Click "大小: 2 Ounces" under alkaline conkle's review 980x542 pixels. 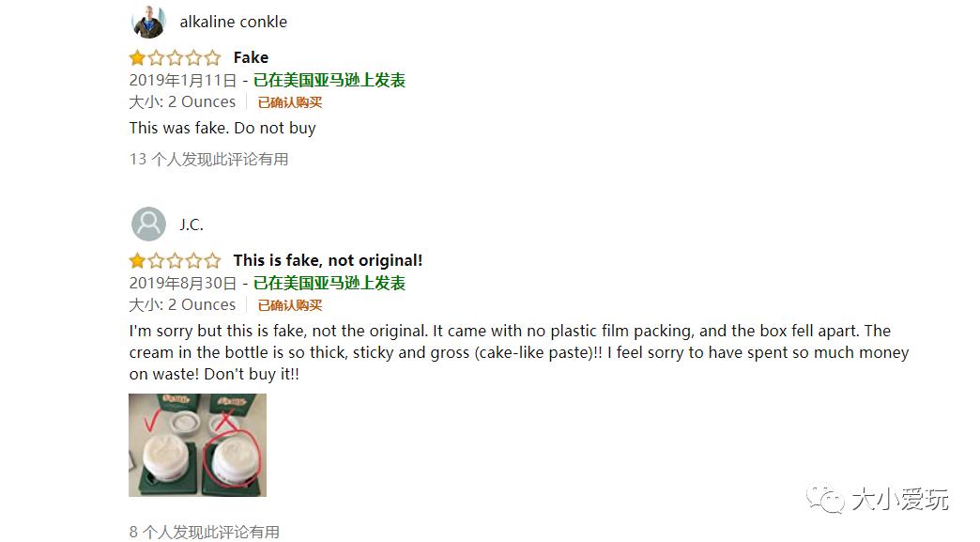tap(182, 101)
